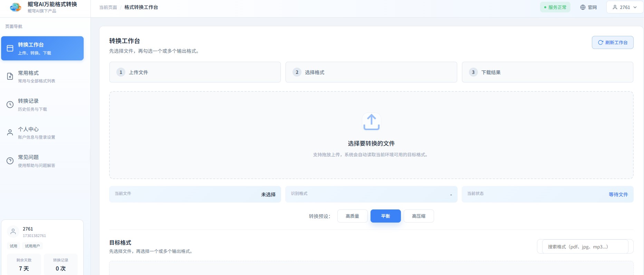This screenshot has width=644, height=275.
Task: Click the 当前文件 未选择 field
Action: [195, 194]
